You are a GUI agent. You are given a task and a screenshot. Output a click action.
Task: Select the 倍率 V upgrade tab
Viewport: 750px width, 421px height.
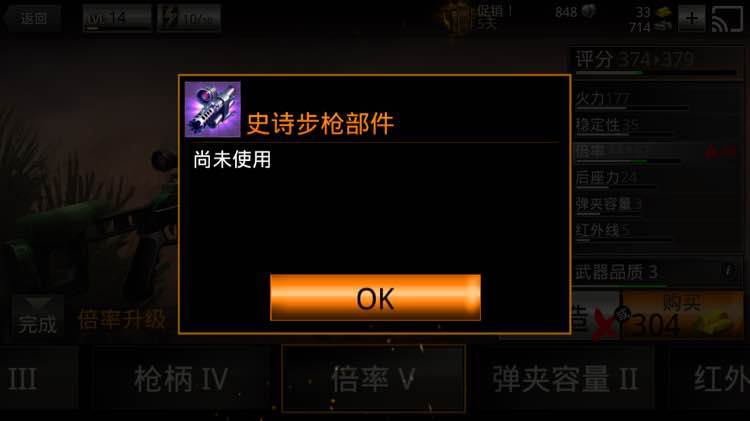(x=374, y=378)
